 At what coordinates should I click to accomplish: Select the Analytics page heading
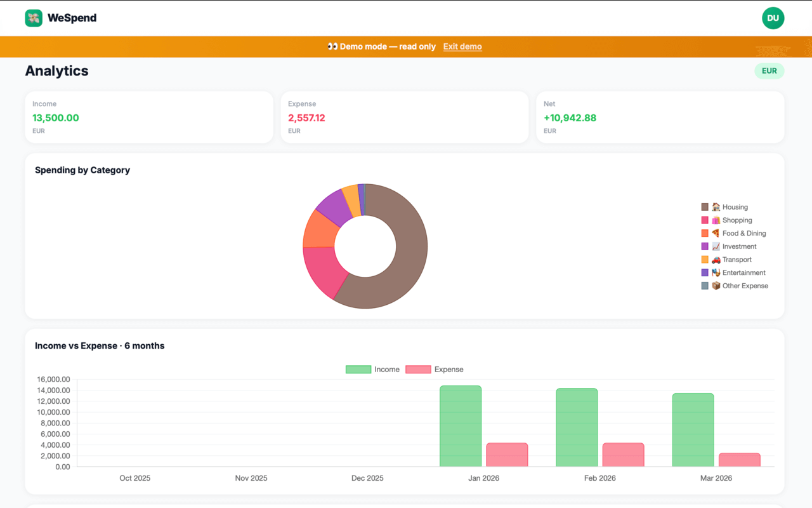pos(56,71)
